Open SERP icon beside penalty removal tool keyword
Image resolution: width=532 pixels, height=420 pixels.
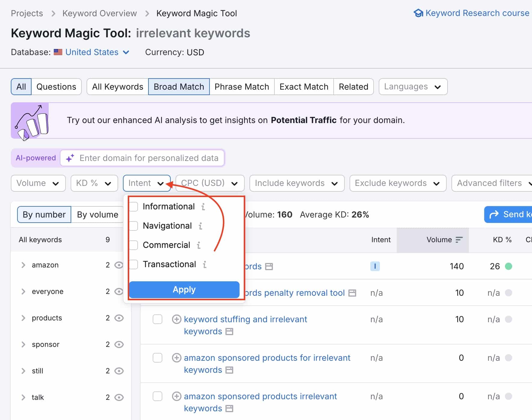point(352,293)
